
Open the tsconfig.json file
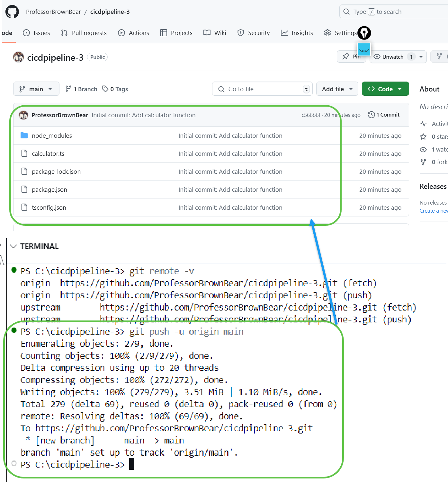point(49,207)
